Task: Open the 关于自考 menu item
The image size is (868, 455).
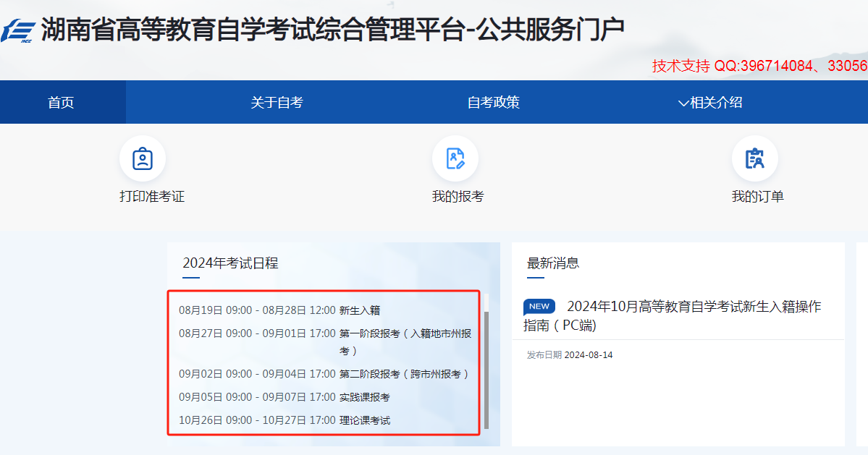Action: (x=277, y=103)
